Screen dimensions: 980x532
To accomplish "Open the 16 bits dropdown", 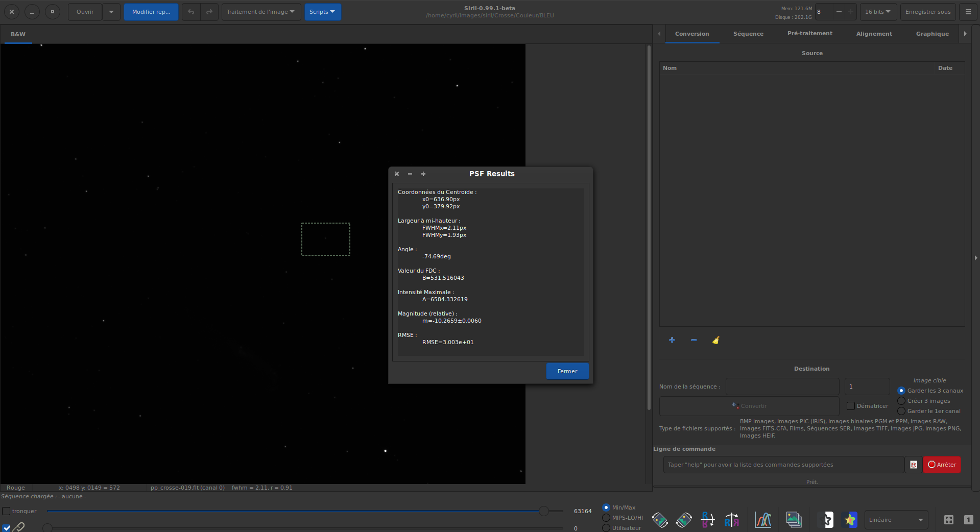I will tap(877, 12).
